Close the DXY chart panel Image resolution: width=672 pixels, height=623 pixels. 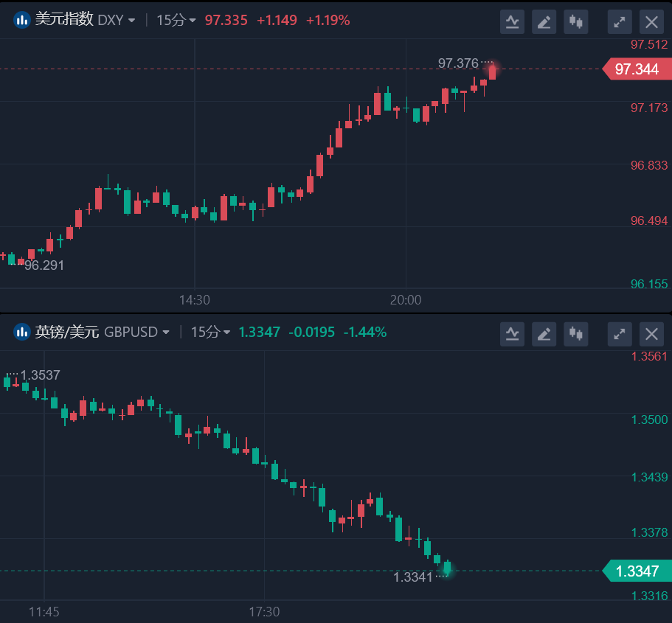coord(652,21)
